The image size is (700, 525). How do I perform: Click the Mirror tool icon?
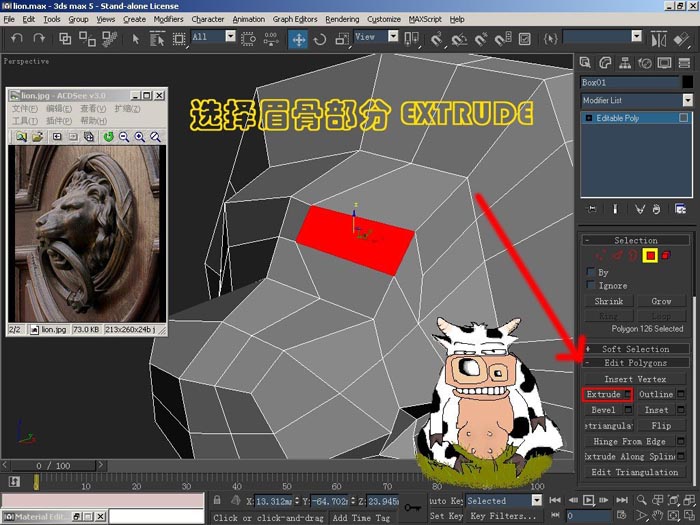coord(658,39)
